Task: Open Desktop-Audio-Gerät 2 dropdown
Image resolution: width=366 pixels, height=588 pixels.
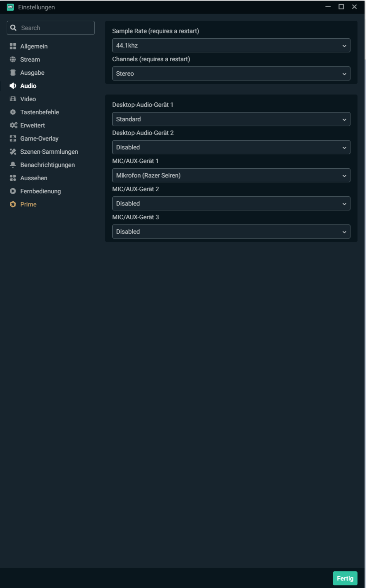Action: click(x=231, y=147)
